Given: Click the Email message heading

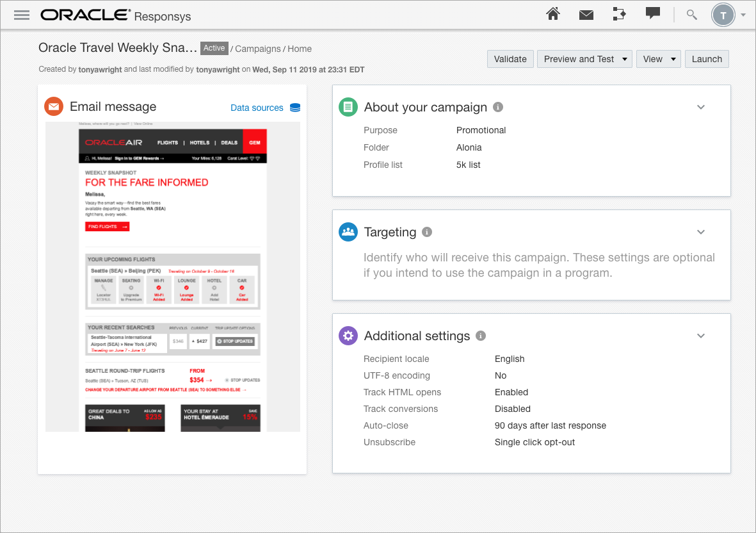Looking at the screenshot, I should coord(113,106).
